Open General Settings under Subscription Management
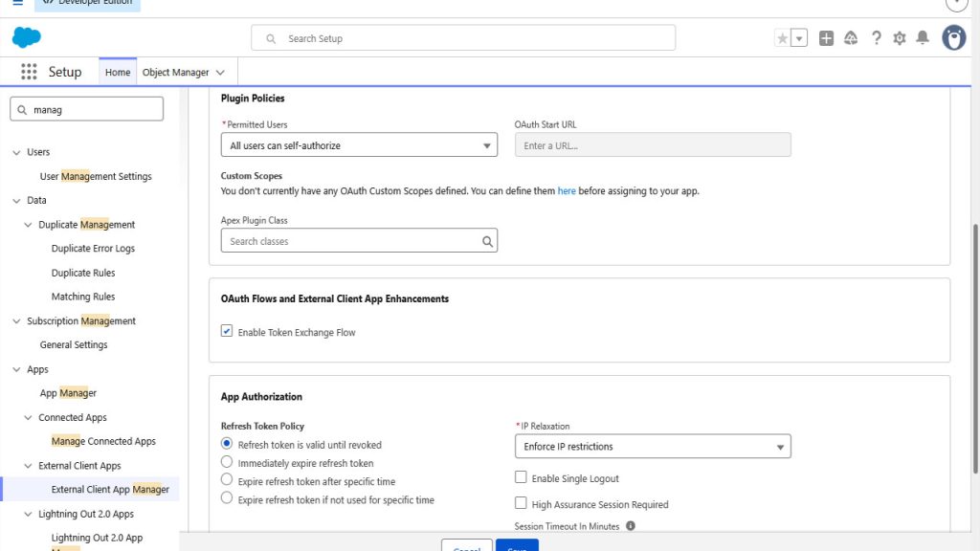The image size is (980, 551). pyautogui.click(x=74, y=344)
